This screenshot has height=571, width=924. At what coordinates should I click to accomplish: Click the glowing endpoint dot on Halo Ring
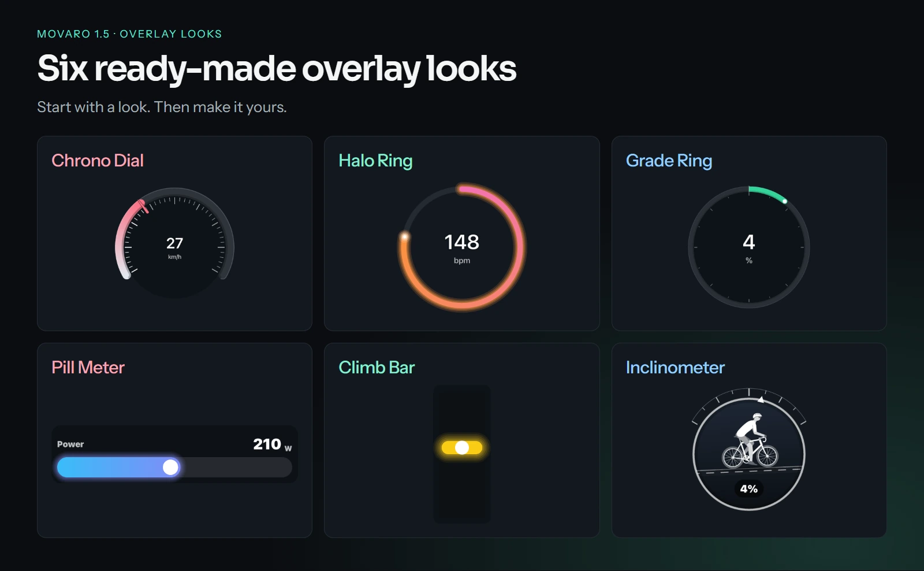click(405, 236)
